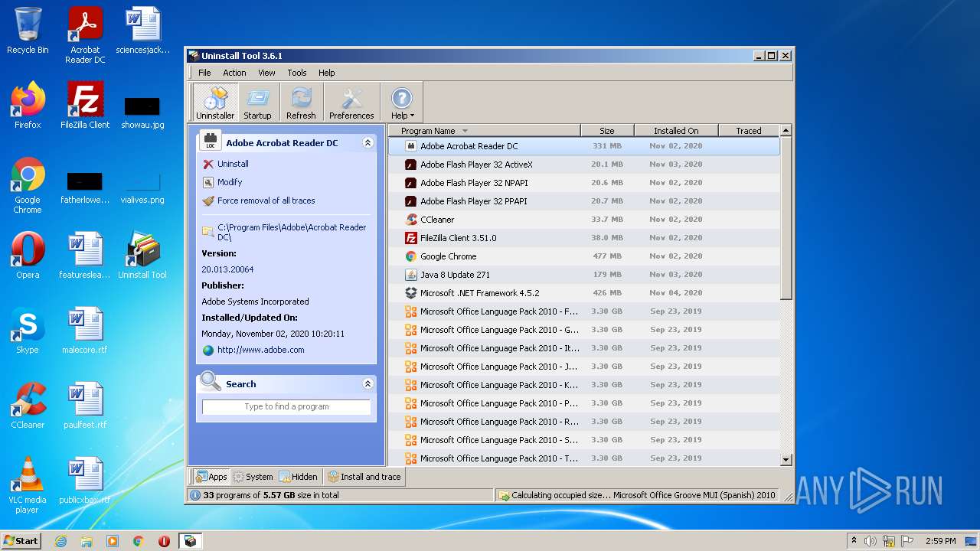Select the showau.jpg desktop file
This screenshot has height=551, width=980.
[142, 112]
